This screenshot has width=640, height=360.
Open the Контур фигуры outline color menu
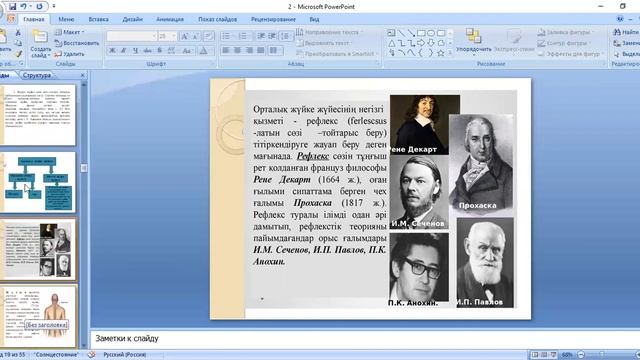click(564, 43)
